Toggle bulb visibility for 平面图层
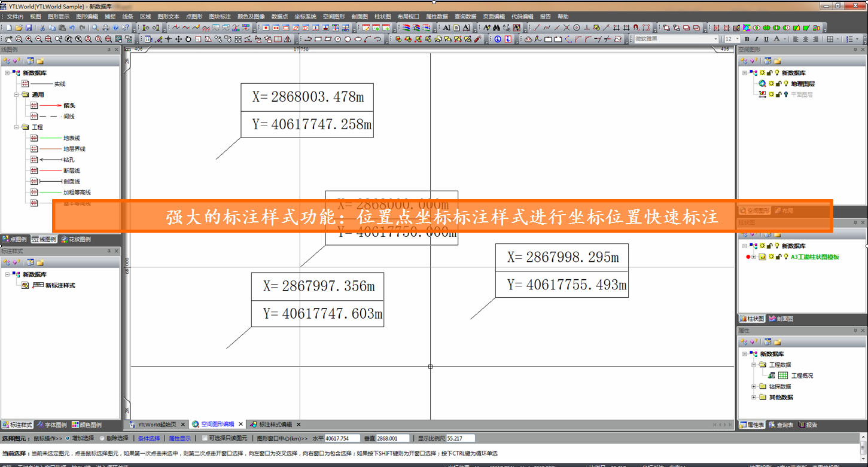Screen dimensions: 868x467 point(786,94)
